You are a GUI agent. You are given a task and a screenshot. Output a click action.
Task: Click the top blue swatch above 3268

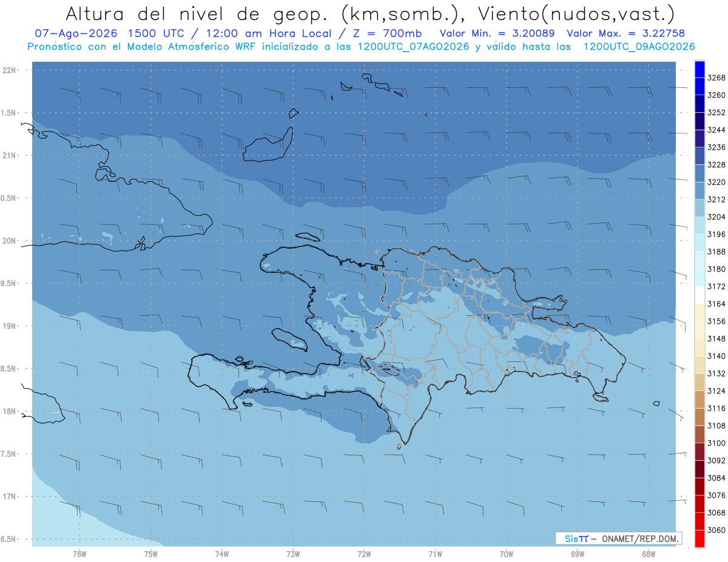click(699, 69)
